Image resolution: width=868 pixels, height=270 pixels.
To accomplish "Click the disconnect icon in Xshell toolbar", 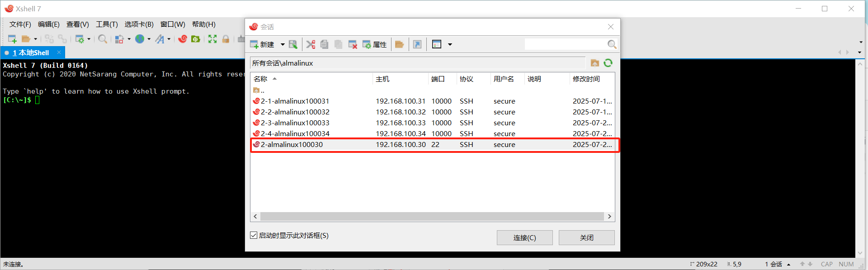I will pos(49,39).
